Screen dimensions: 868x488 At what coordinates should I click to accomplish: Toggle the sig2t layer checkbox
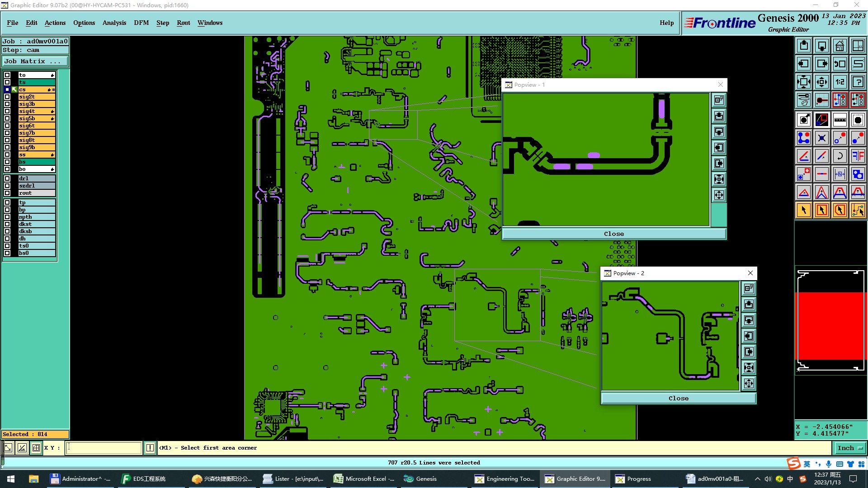click(x=7, y=97)
